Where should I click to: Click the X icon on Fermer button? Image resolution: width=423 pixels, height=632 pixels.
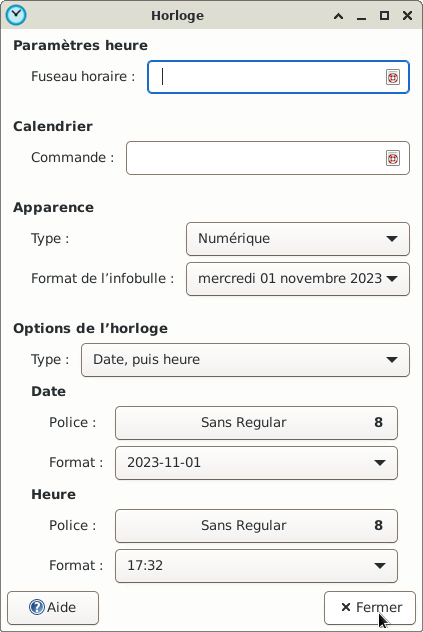point(346,607)
